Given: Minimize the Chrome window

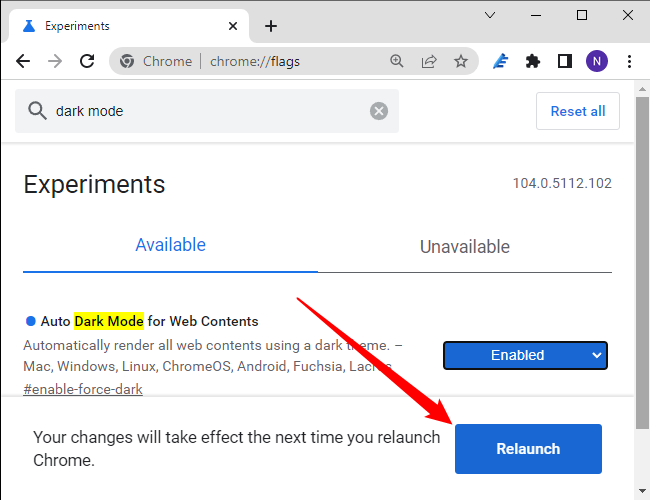Looking at the screenshot, I should click(x=536, y=15).
